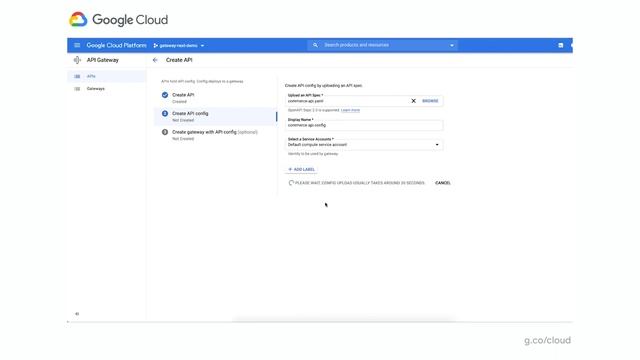The width and height of the screenshot is (640, 360).
Task: Clear the uploaded API spec file
Action: coord(413,101)
